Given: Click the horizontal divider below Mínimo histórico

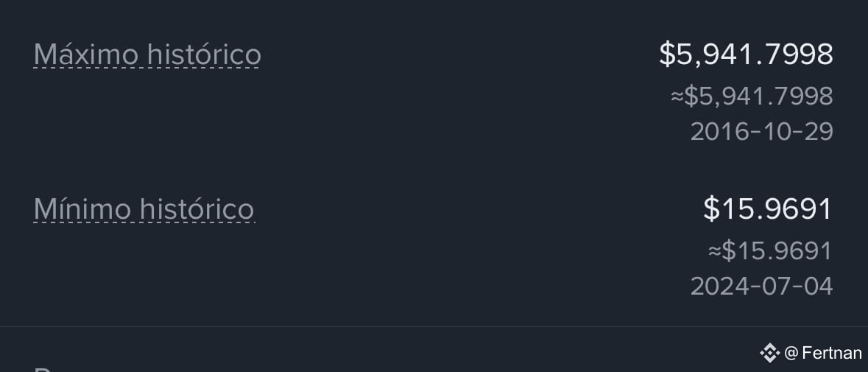Looking at the screenshot, I should click(434, 326).
